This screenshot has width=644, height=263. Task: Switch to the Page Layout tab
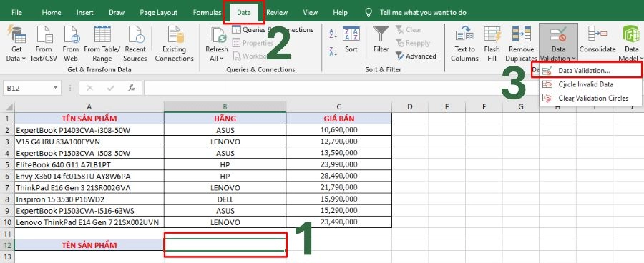point(159,13)
